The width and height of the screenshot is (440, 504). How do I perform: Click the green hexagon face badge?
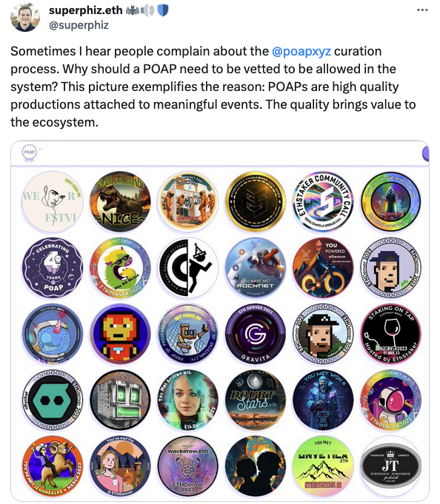pyautogui.click(x=53, y=400)
